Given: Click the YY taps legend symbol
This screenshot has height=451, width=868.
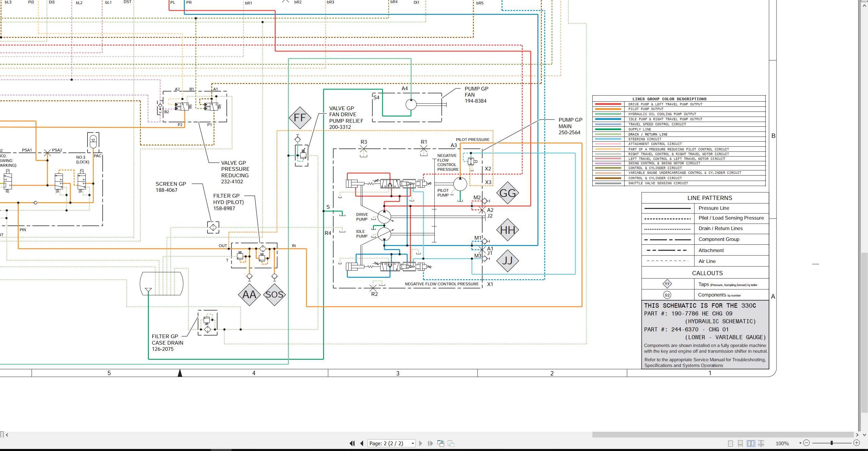Looking at the screenshot, I should click(667, 284).
